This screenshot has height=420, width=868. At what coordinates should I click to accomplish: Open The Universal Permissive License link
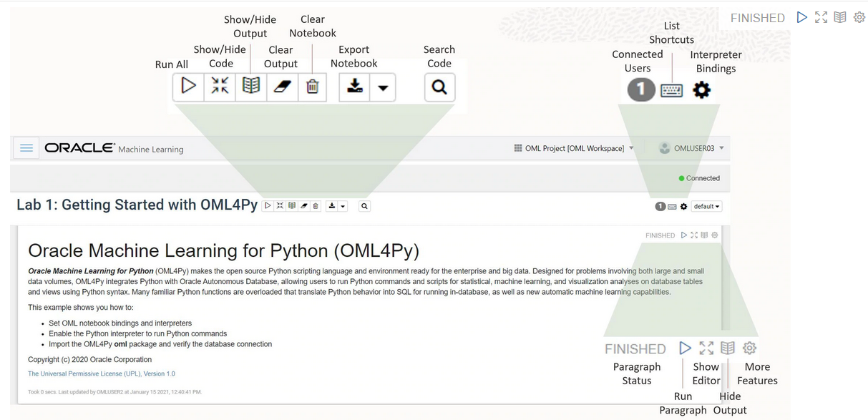click(x=102, y=373)
